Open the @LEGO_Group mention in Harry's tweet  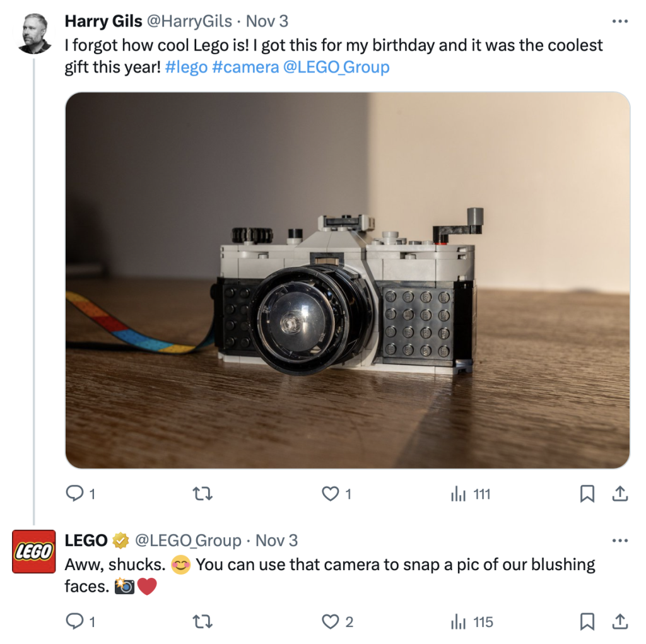click(x=336, y=67)
